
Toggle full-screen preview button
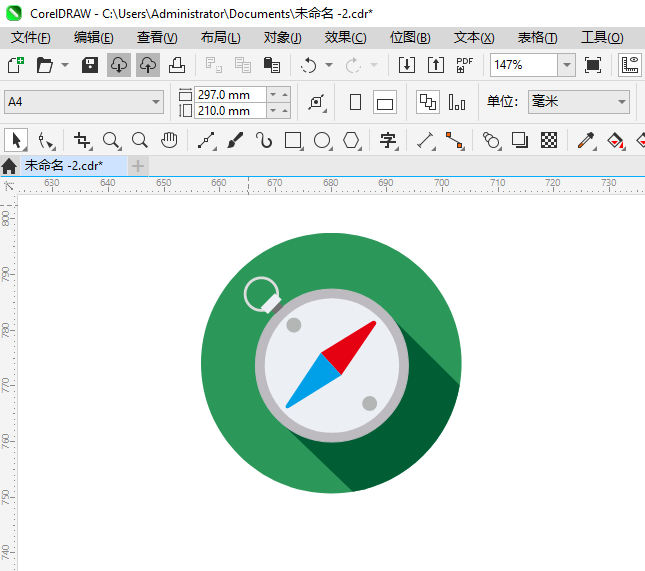pyautogui.click(x=593, y=65)
